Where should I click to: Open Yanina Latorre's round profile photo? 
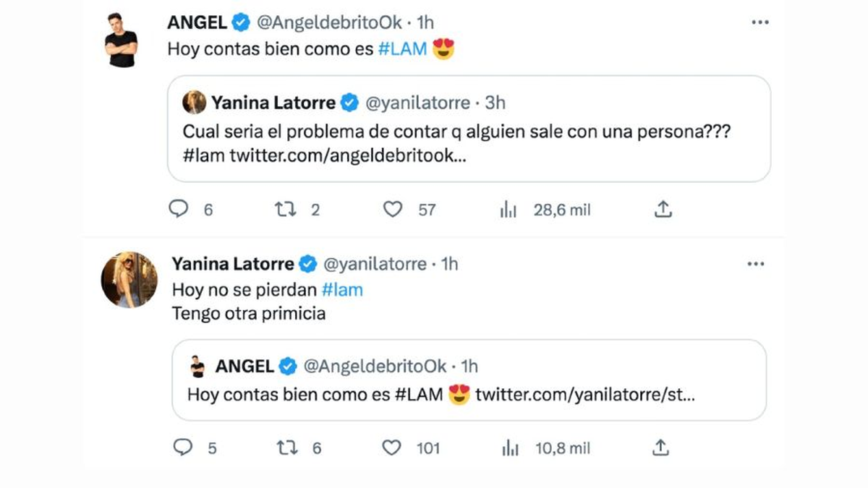tap(129, 280)
